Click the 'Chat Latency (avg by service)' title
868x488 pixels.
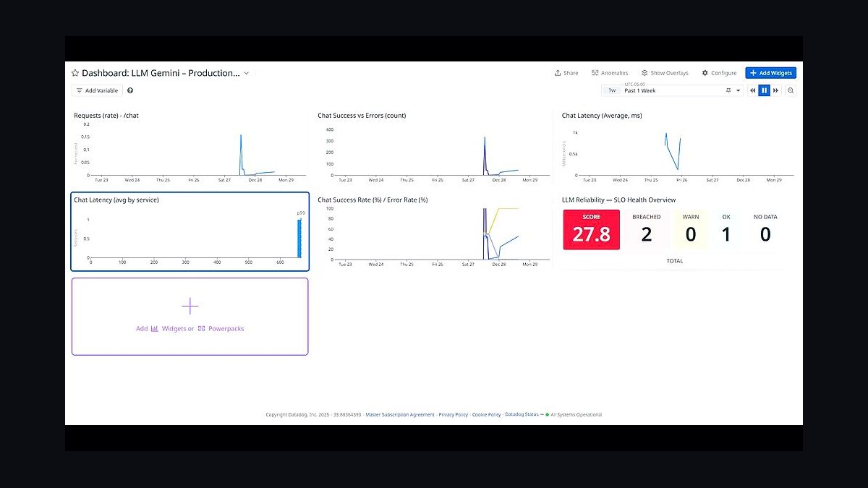(116, 200)
